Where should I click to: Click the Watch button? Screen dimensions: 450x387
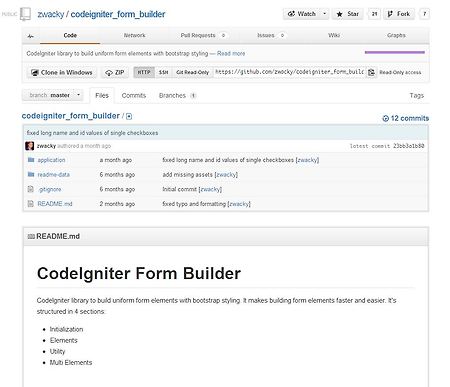pos(302,14)
